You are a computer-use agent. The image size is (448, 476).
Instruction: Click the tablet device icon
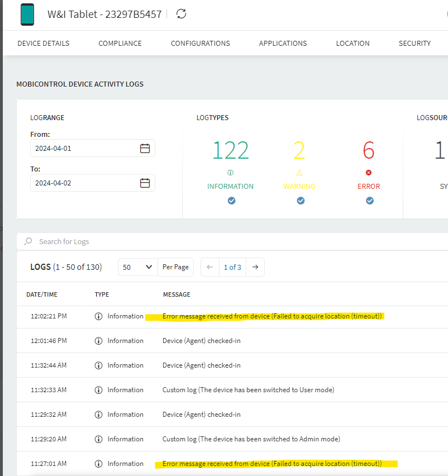point(27,15)
